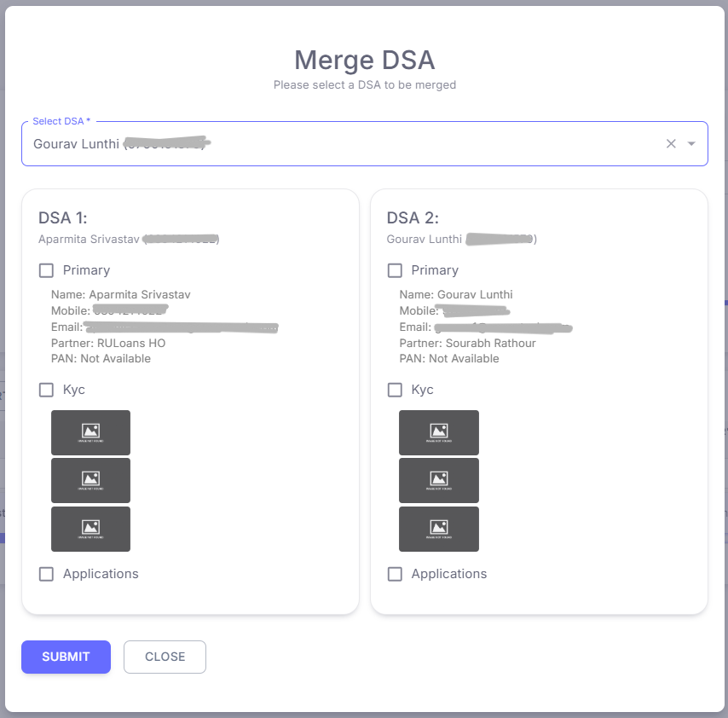Click the DSA 2 card heading

pyautogui.click(x=413, y=217)
